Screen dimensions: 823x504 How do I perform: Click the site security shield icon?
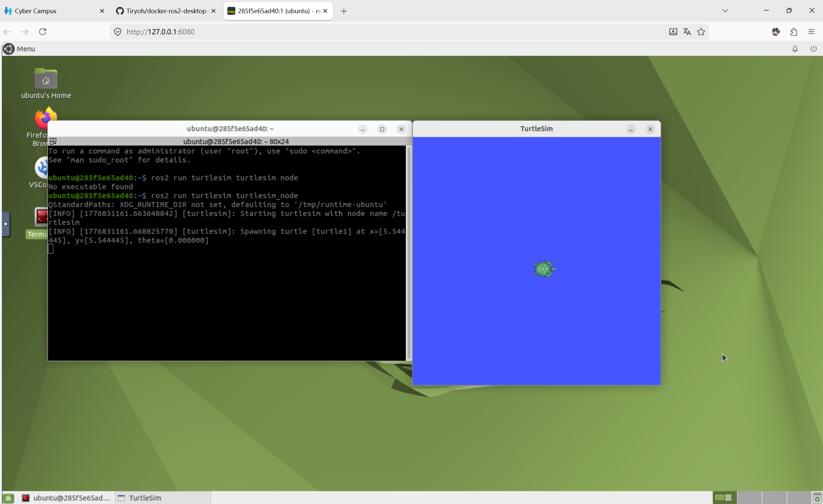118,32
